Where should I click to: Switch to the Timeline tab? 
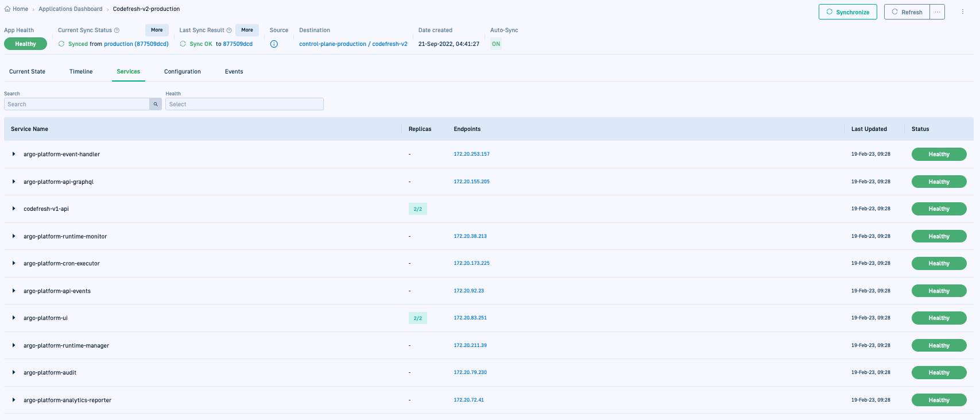click(81, 72)
